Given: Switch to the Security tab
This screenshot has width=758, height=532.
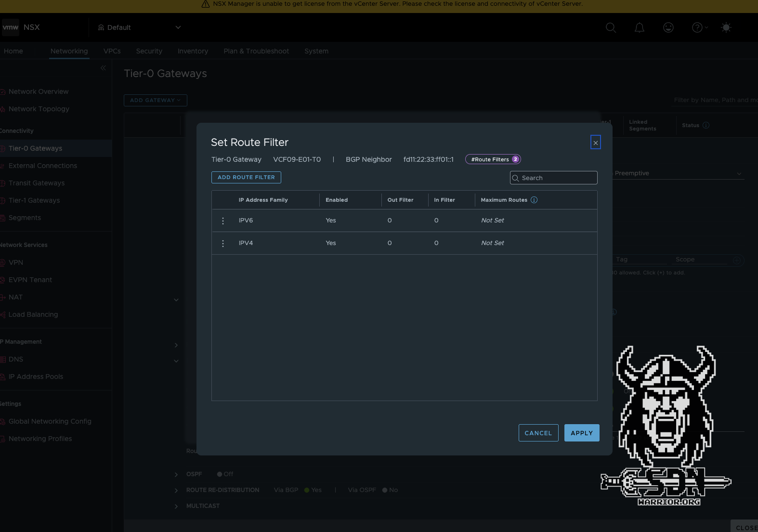Looking at the screenshot, I should pyautogui.click(x=149, y=51).
